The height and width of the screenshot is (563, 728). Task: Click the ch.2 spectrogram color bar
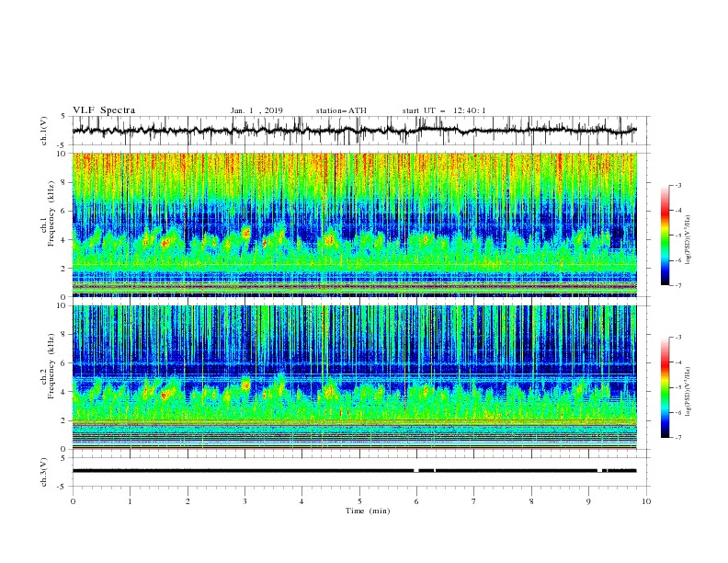[x=665, y=387]
